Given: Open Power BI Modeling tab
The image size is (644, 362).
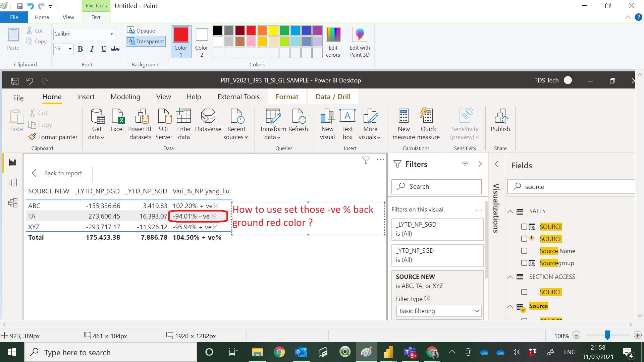Looking at the screenshot, I should (x=125, y=97).
